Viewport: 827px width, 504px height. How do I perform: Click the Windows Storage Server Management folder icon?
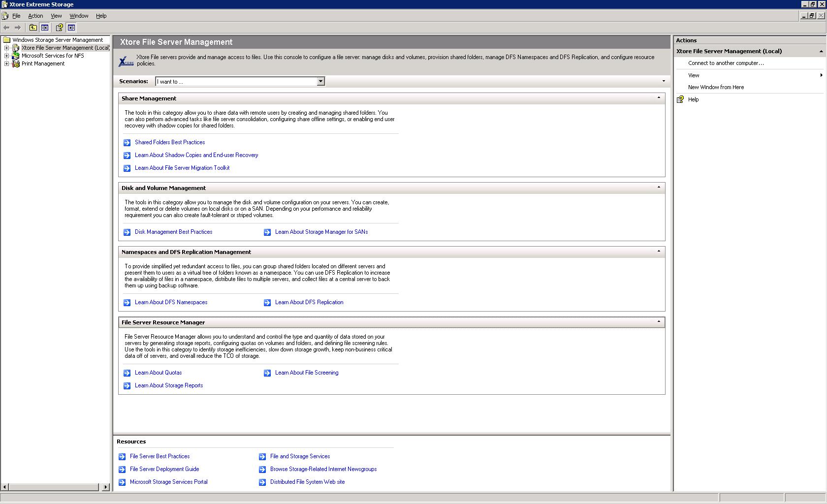click(7, 40)
